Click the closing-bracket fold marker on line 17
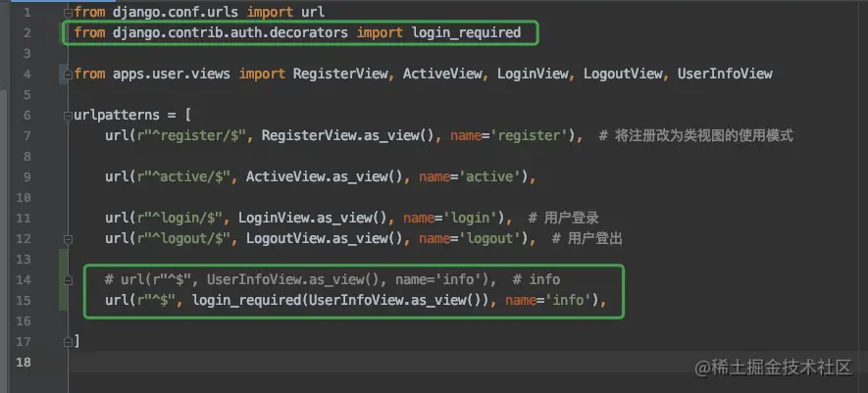 (x=68, y=342)
